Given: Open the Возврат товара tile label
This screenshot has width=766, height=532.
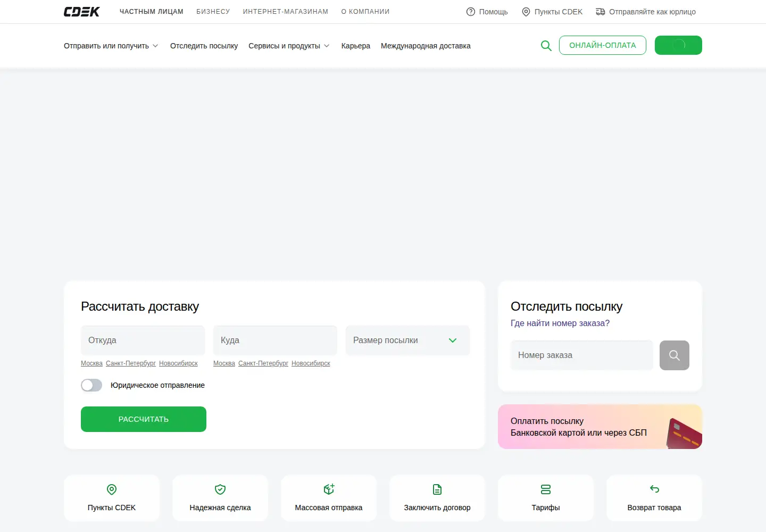Looking at the screenshot, I should tap(654, 508).
